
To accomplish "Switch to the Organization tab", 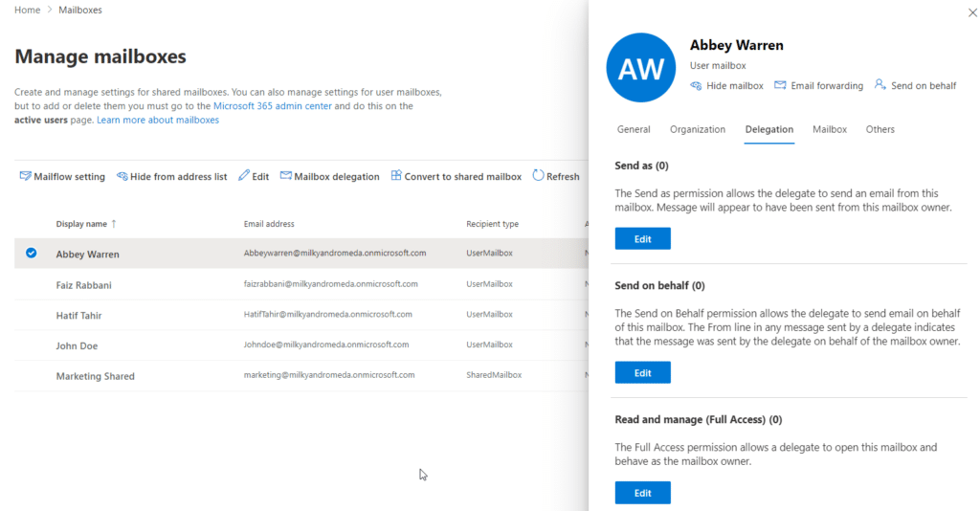I will click(x=698, y=129).
